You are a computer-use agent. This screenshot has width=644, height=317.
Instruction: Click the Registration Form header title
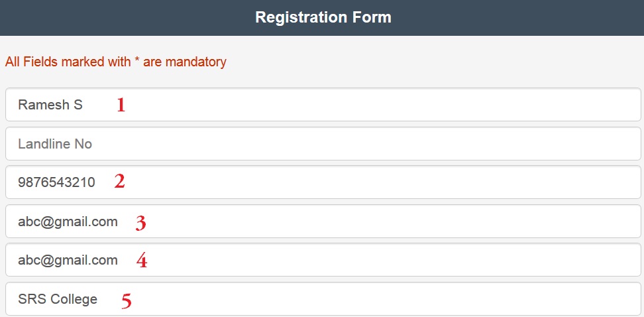click(x=323, y=17)
